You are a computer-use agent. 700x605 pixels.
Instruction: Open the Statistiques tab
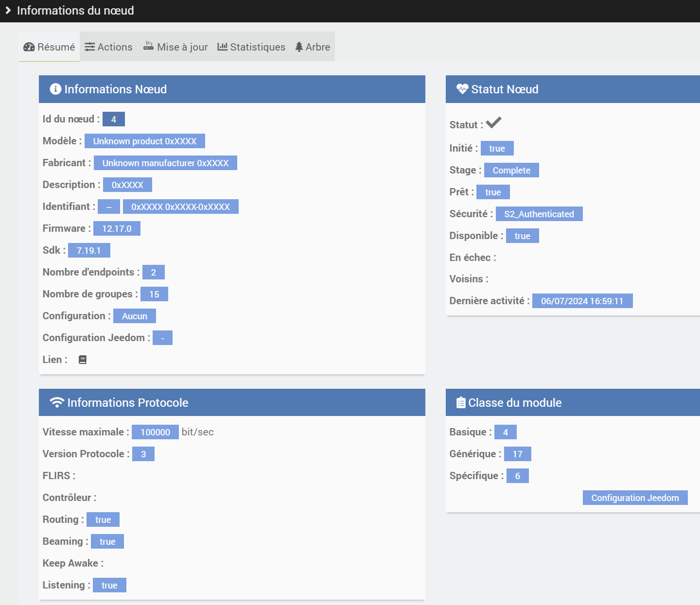point(251,47)
